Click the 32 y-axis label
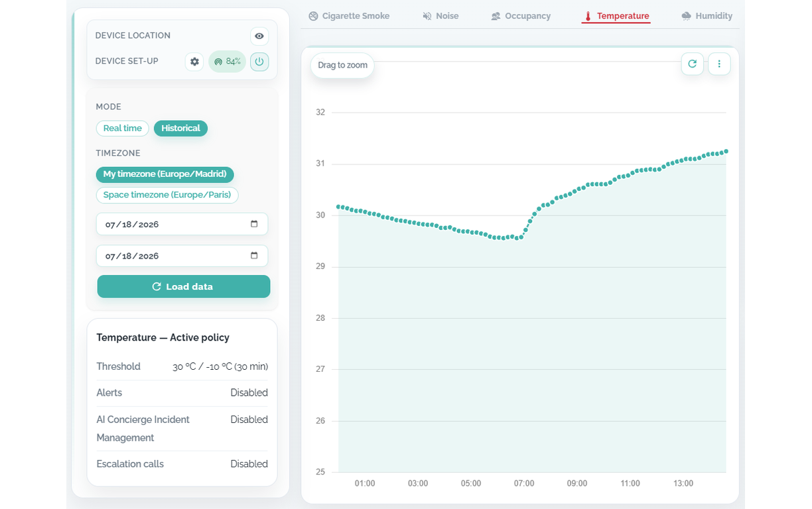Viewport: 812px width, 509px height. [x=320, y=113]
